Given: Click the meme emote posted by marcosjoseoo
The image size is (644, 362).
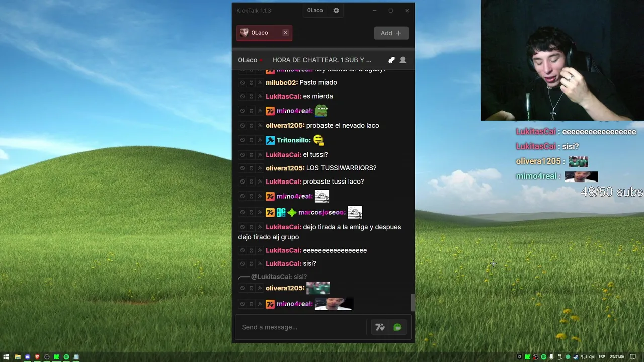Looking at the screenshot, I should point(355,212).
